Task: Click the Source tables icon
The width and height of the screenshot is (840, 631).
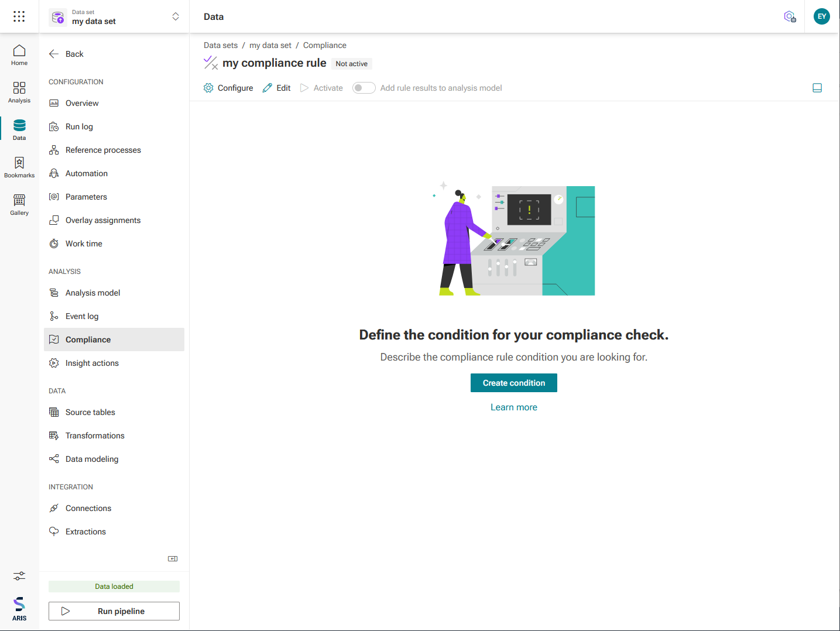Action: pos(54,412)
